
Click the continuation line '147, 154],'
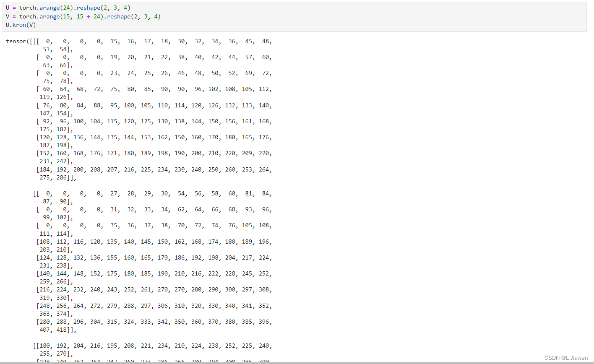56,113
